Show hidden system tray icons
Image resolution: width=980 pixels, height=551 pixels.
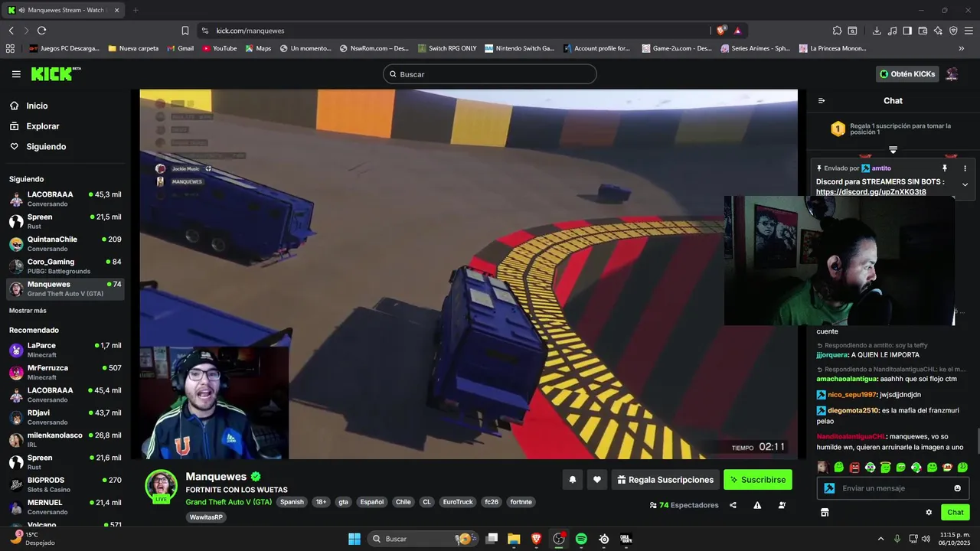coord(880,539)
